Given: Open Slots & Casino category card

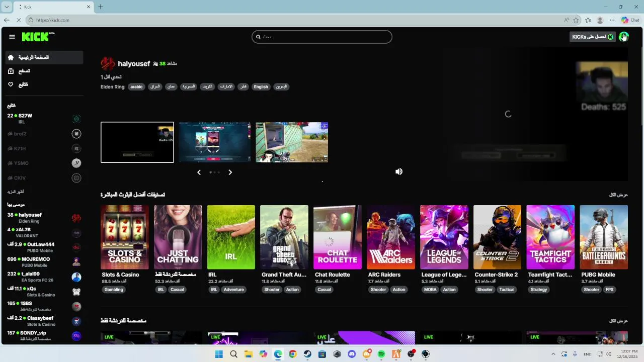Looking at the screenshot, I should [x=125, y=237].
